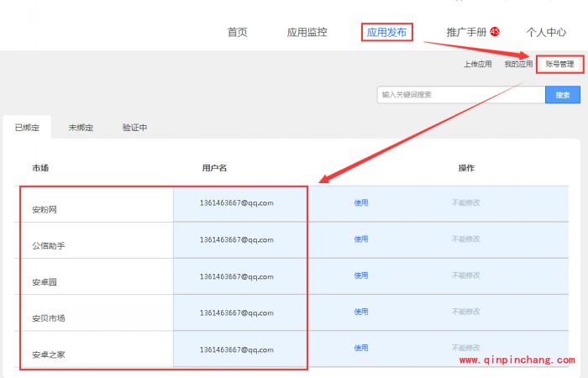Switch to the 验证中 tab

tap(134, 128)
